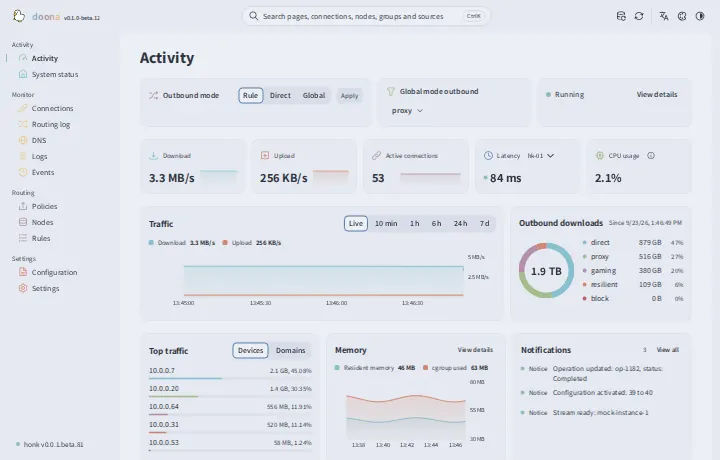Click View details next to Running
Screen dimensions: 720x460
(x=657, y=95)
